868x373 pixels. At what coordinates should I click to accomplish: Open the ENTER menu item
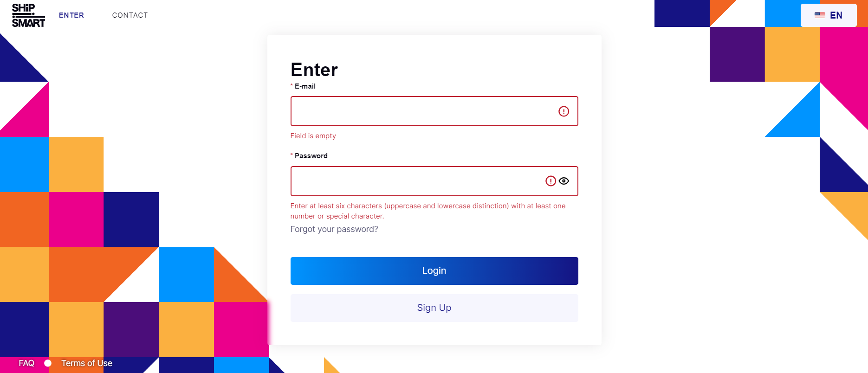(x=71, y=15)
